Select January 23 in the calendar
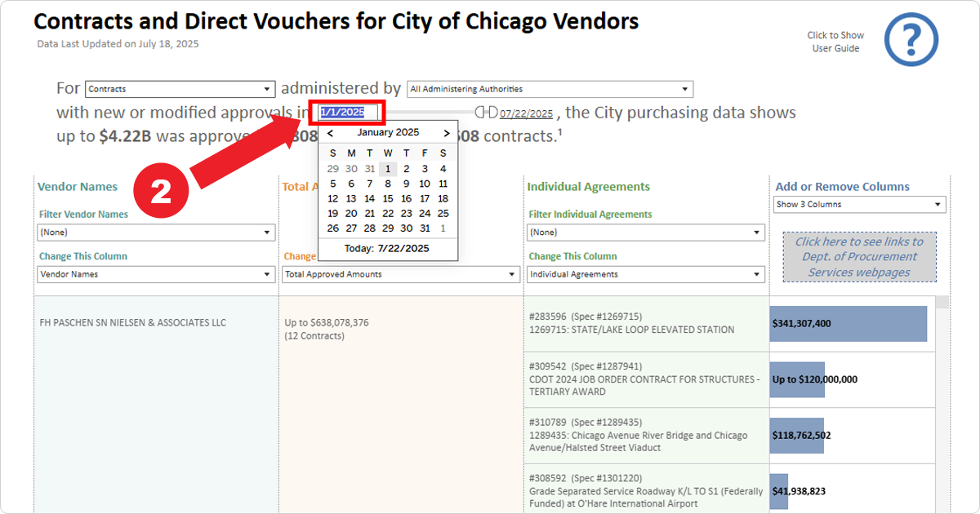Viewport: 980px width, 514px height. pos(406,213)
